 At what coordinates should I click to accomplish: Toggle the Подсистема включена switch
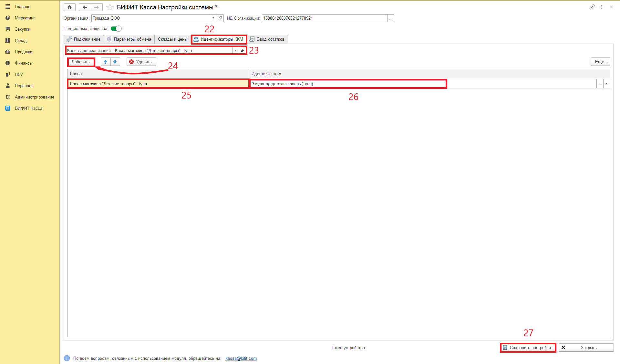(116, 29)
